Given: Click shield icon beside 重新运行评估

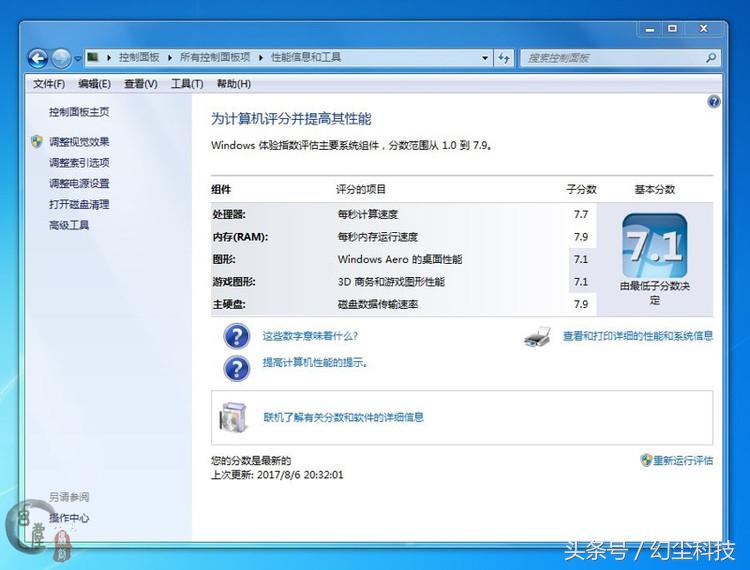Looking at the screenshot, I should point(646,460).
